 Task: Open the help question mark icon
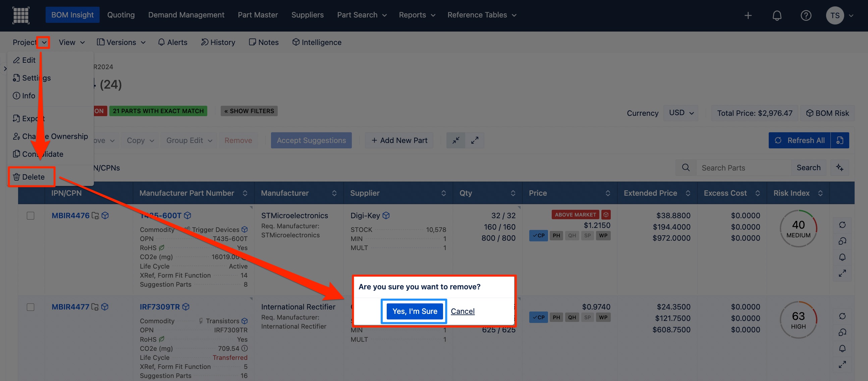[806, 15]
